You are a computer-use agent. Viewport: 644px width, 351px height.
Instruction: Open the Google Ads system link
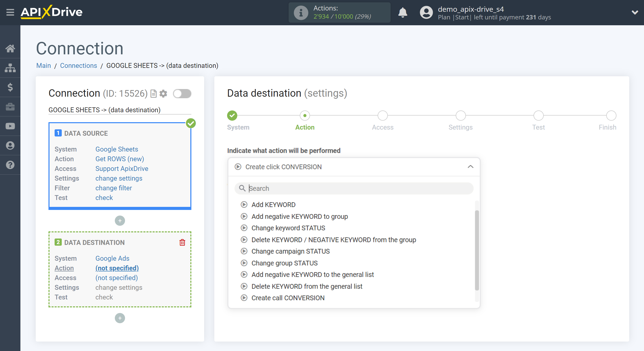point(112,258)
